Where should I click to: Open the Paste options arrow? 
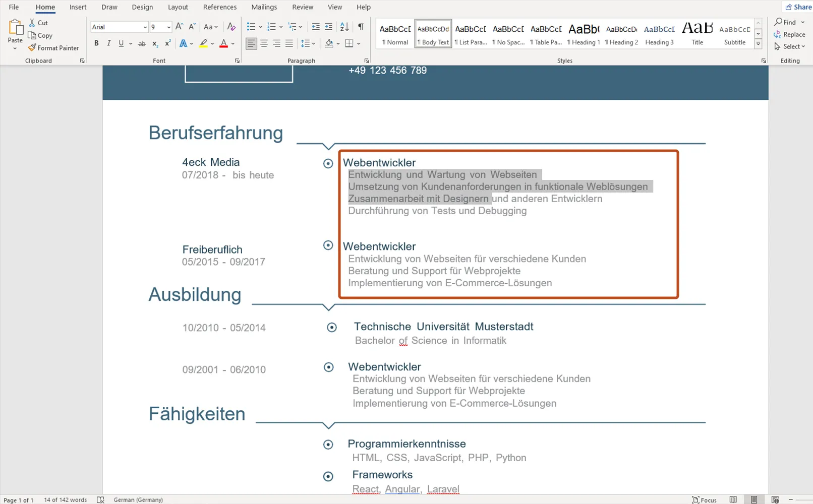15,48
